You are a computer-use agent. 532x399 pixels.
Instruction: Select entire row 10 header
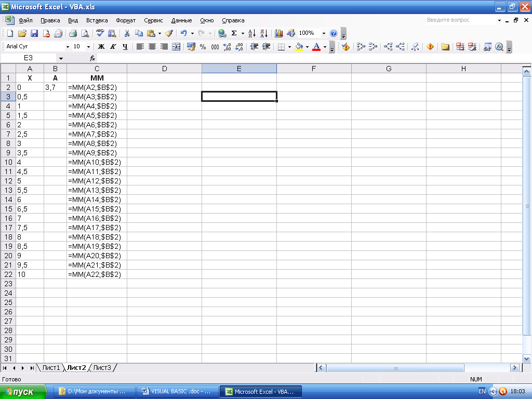point(8,162)
